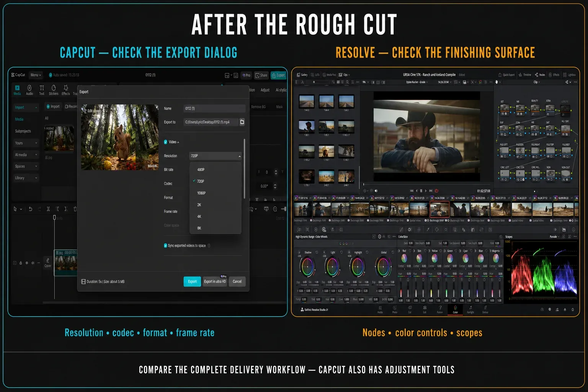The width and height of the screenshot is (588, 392).
Task: Select the Light color wheel in Resolve
Action: point(333,267)
